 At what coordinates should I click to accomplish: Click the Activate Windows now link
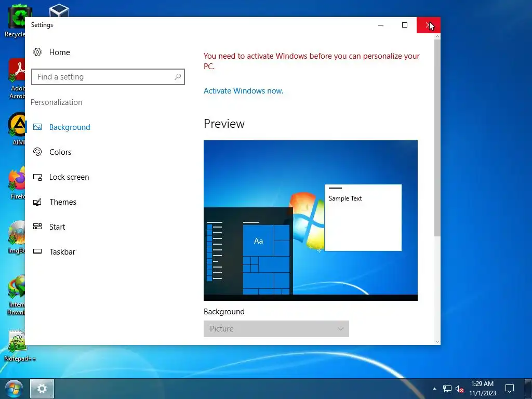coord(243,91)
